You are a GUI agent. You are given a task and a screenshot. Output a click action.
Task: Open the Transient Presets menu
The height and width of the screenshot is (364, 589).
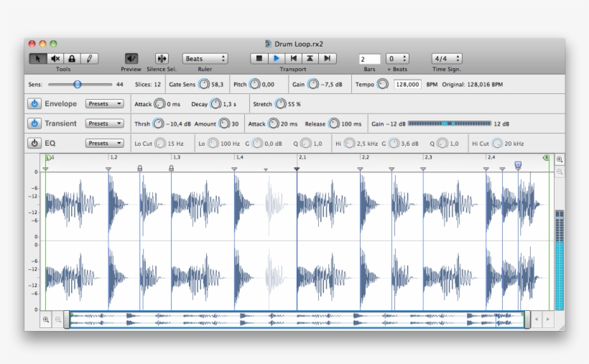(x=104, y=123)
